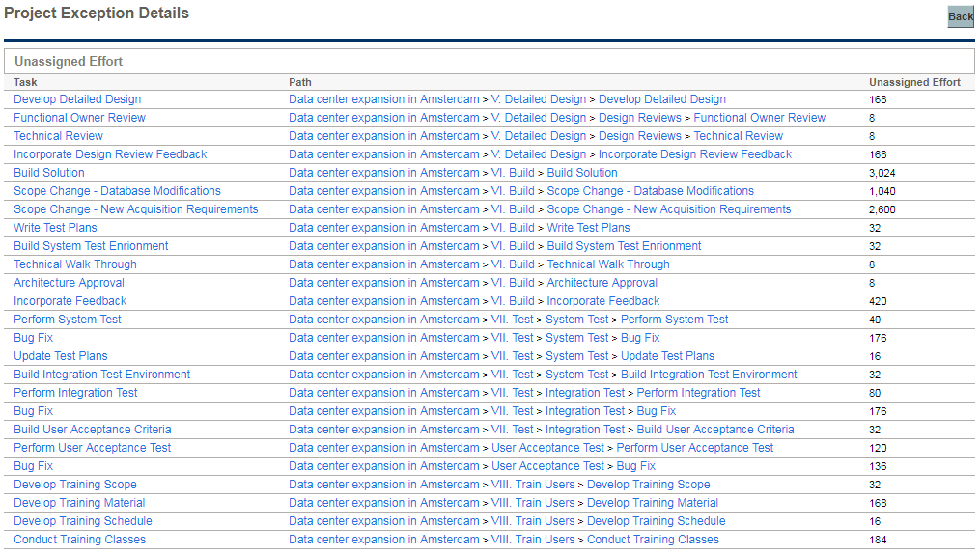Open Perform Integration Test in Task column
Image resolution: width=980 pixels, height=556 pixels.
[75, 393]
